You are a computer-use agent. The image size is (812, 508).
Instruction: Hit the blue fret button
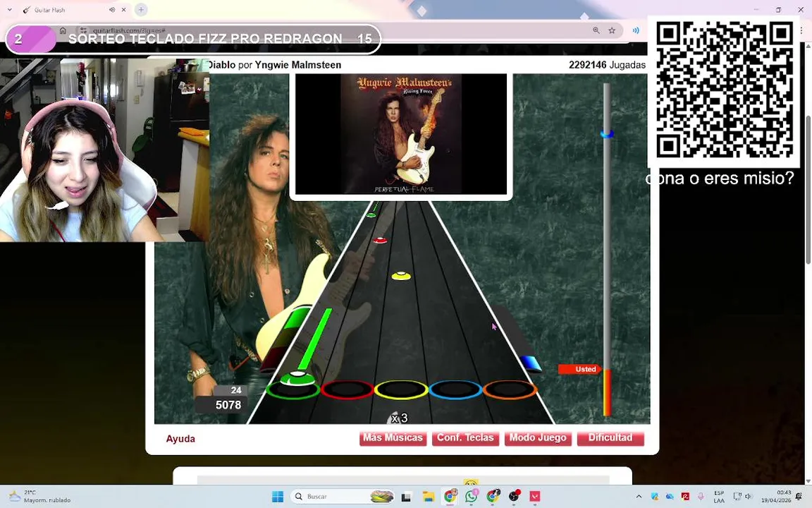click(455, 389)
